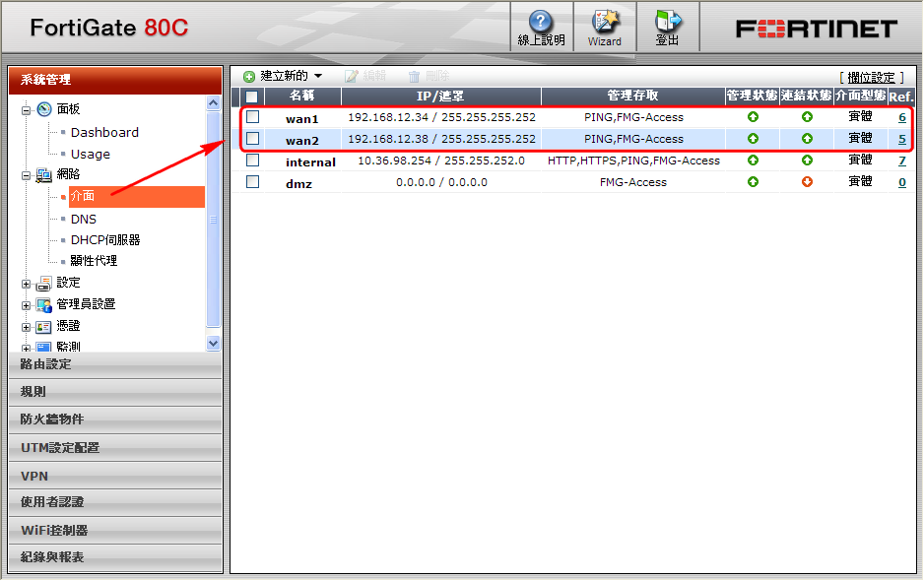Screen dimensions: 924x581
Task: Expand the 憑證 tree node
Action: (26, 328)
